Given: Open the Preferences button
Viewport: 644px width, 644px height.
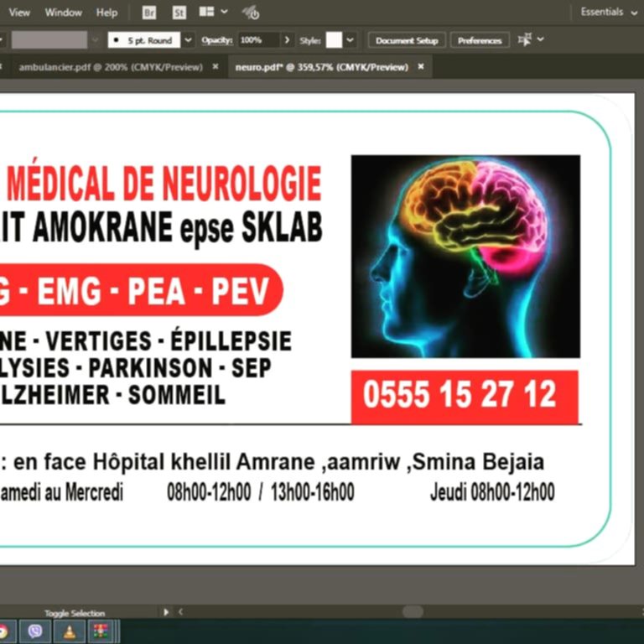Looking at the screenshot, I should click(x=480, y=40).
